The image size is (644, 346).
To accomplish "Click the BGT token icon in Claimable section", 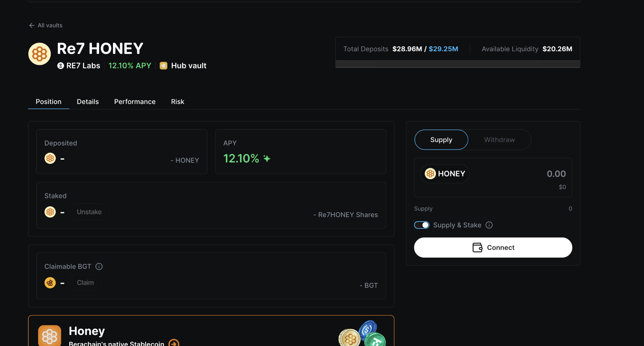I will [50, 283].
